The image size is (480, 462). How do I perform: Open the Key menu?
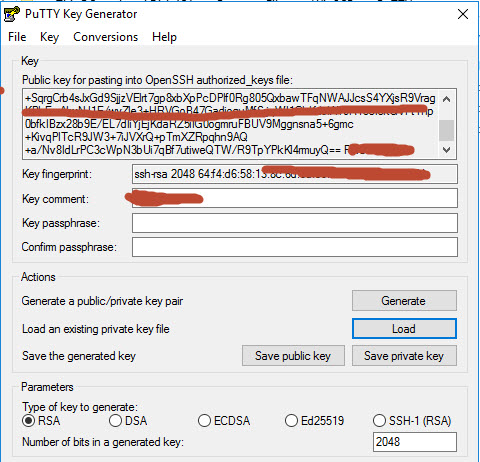click(x=49, y=37)
